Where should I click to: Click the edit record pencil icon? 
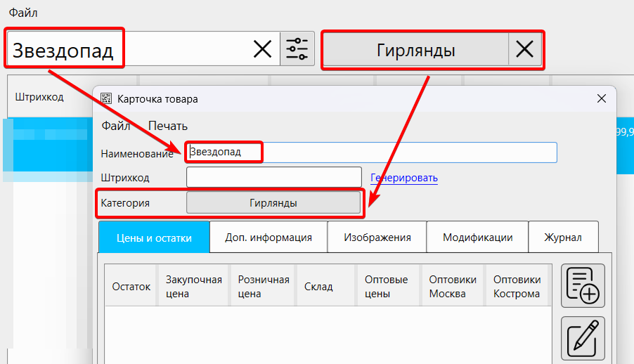(x=582, y=337)
